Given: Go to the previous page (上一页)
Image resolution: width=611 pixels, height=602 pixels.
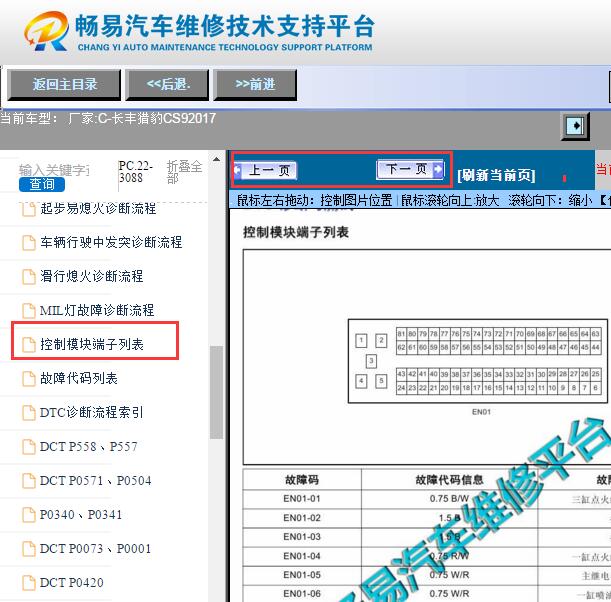Looking at the screenshot, I should (x=266, y=170).
